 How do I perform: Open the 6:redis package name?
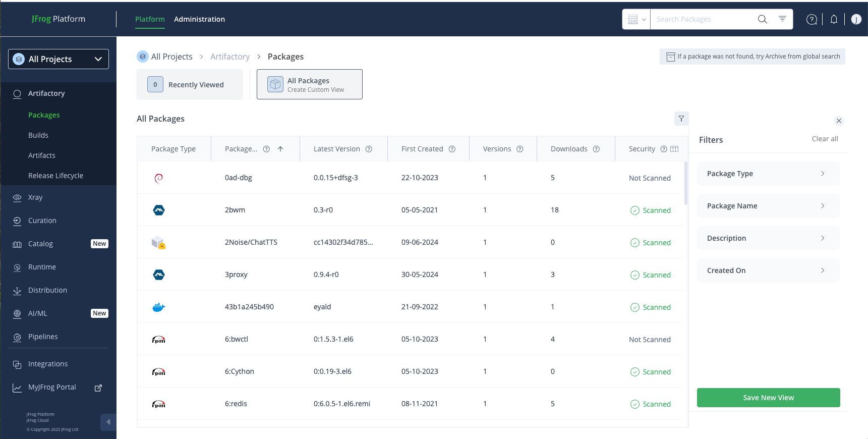point(236,404)
